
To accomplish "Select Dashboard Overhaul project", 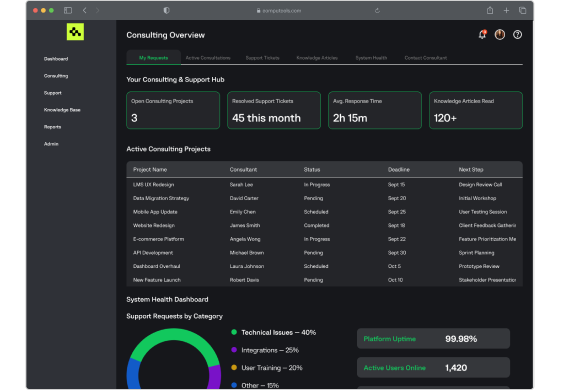I will click(325, 266).
